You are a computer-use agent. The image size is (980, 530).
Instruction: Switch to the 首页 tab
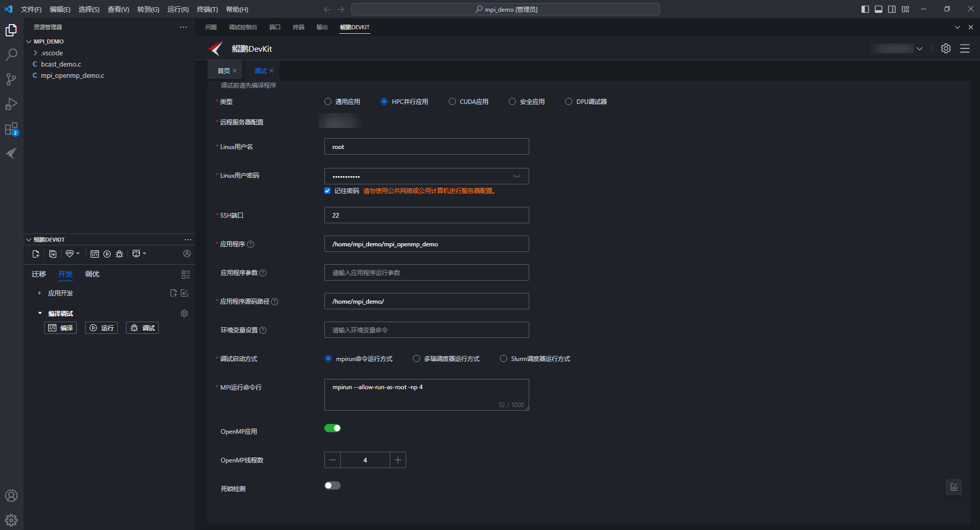[x=224, y=71]
